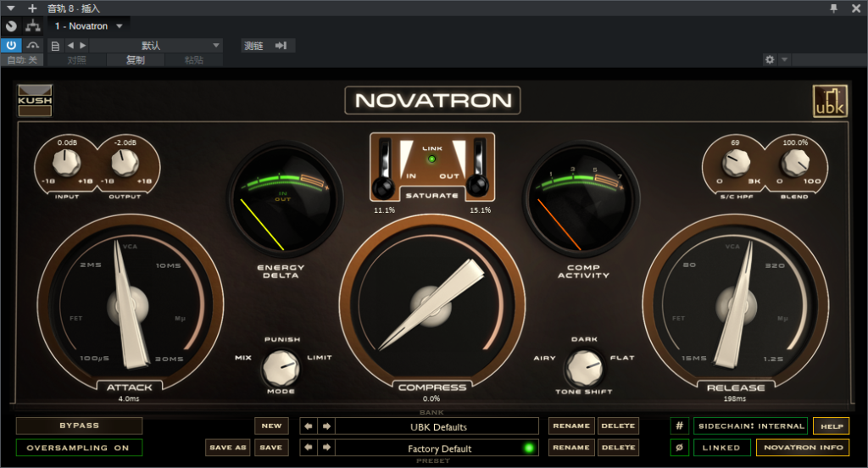Toggle the BYPASS button
Screen dimensions: 868x468
[79, 426]
